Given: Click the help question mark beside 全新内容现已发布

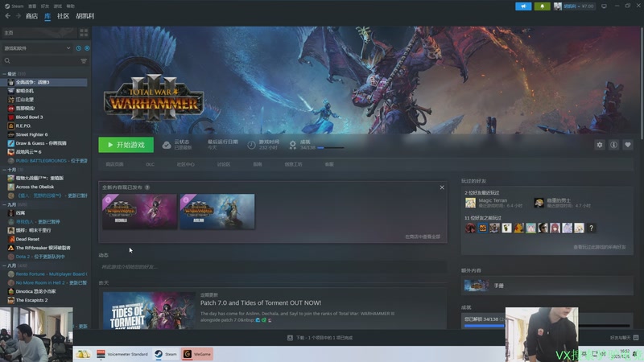Looking at the screenshot, I should point(147,187).
